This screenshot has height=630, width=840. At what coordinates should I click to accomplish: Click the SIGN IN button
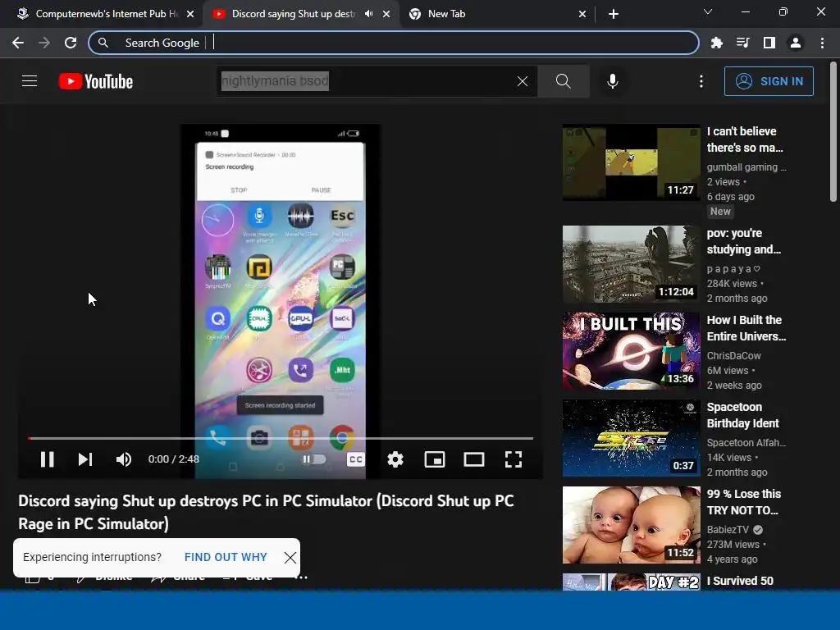point(769,81)
